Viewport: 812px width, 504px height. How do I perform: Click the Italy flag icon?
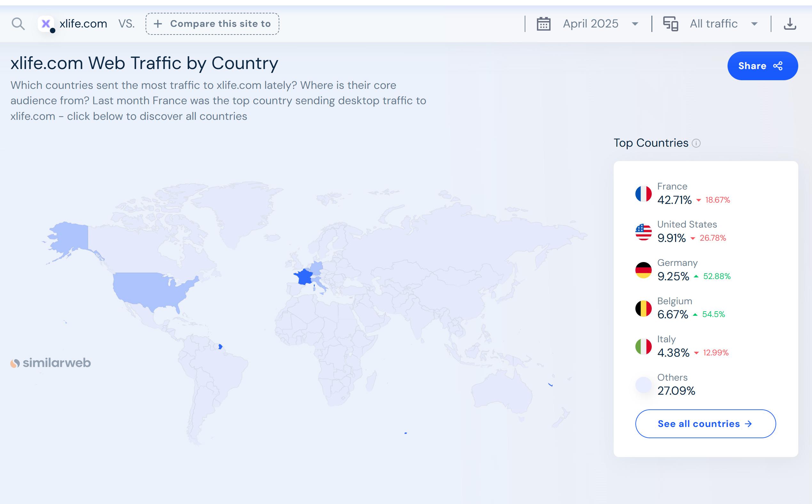(643, 346)
